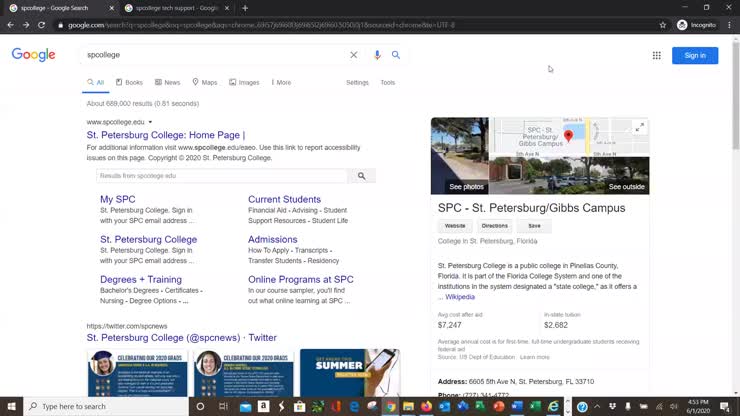Click Learn more under cost source
Image resolution: width=740 pixels, height=416 pixels.
pyautogui.click(x=534, y=357)
